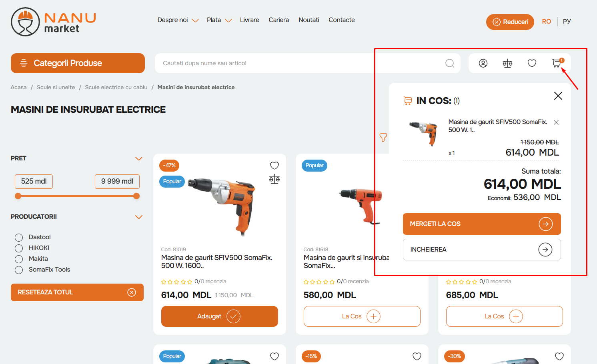Click the Adaugat button label on SFIV500 drill
The image size is (597, 364).
tap(209, 316)
